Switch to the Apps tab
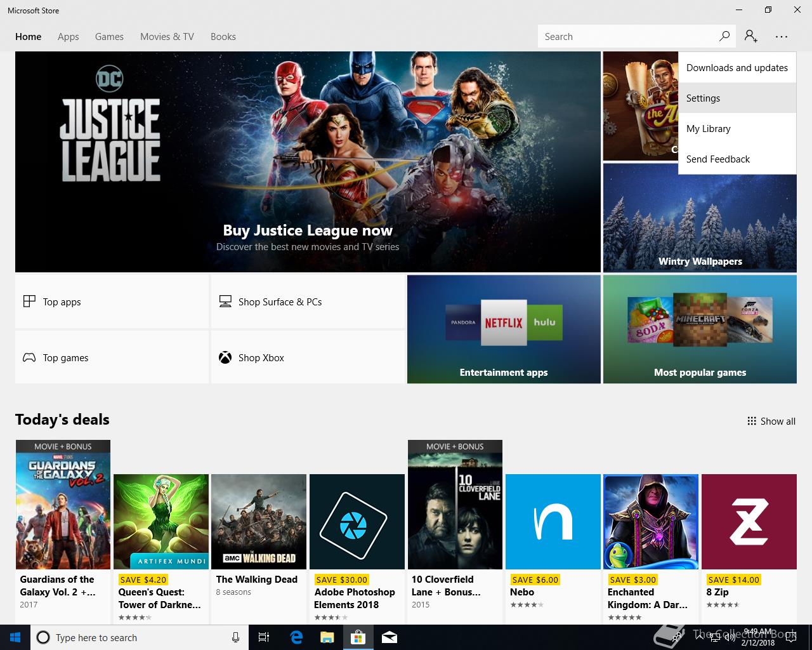This screenshot has height=650, width=812. click(x=68, y=37)
